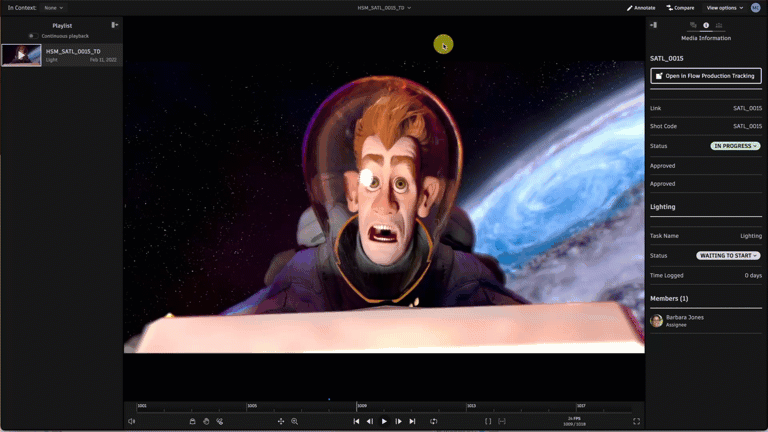Open the third (list) tab in right panel
Image resolution: width=768 pixels, height=432 pixels.
pos(719,25)
